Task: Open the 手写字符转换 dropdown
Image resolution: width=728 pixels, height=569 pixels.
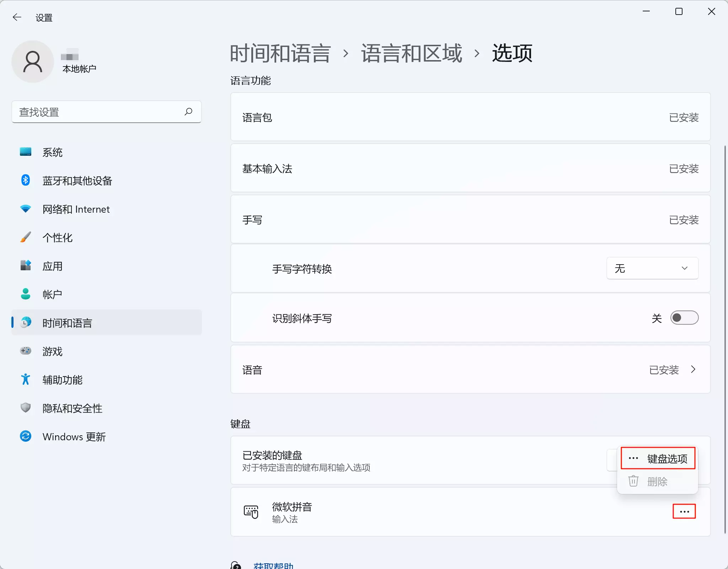Action: point(652,268)
